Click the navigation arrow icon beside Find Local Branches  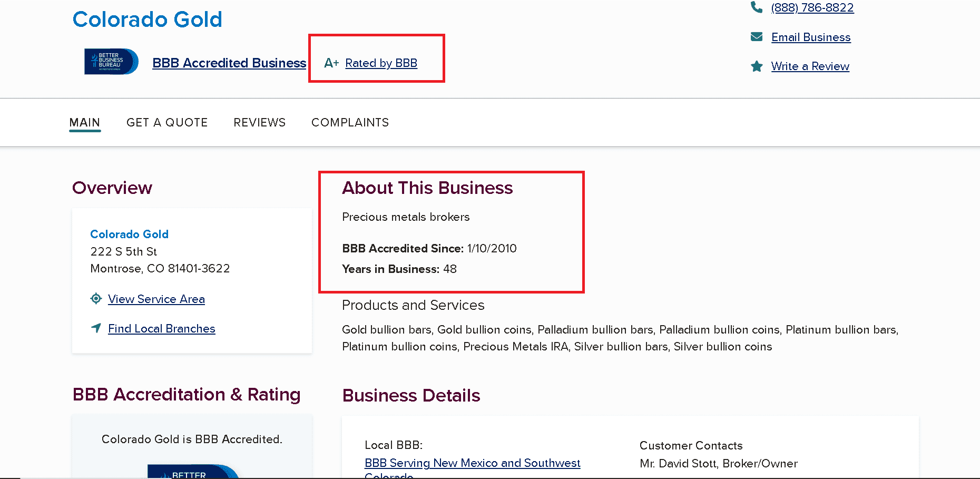96,328
